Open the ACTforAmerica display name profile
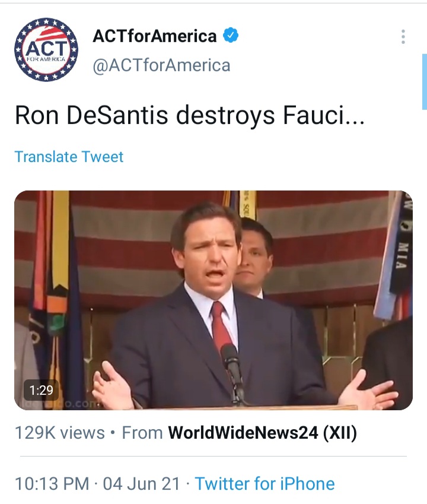427x504 pixels. point(155,36)
